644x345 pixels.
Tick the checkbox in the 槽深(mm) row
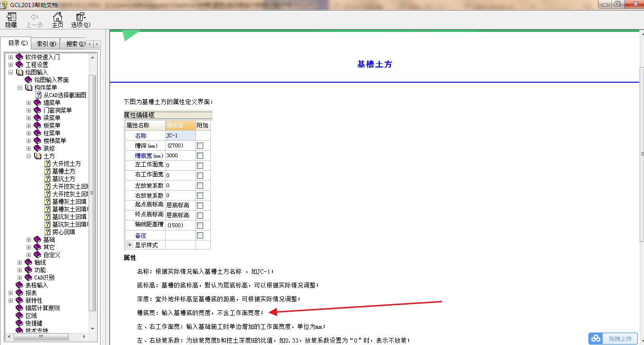pos(200,145)
